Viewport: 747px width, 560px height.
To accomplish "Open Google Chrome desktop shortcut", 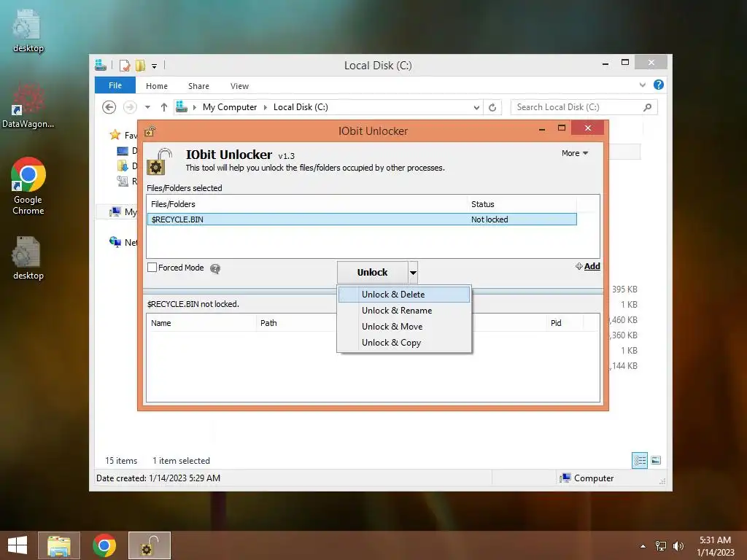I will coord(28,186).
